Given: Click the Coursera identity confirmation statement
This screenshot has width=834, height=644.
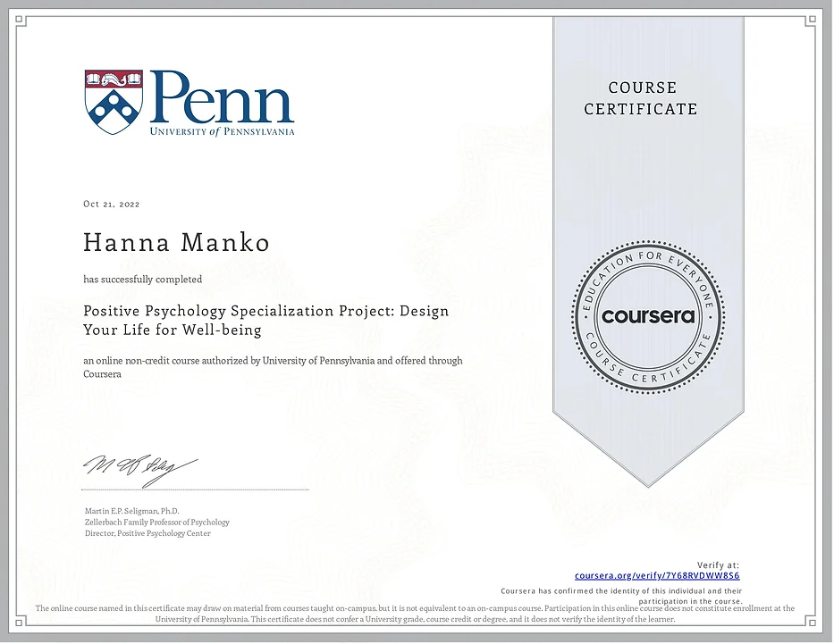Looking at the screenshot, I should pyautogui.click(x=621, y=596).
